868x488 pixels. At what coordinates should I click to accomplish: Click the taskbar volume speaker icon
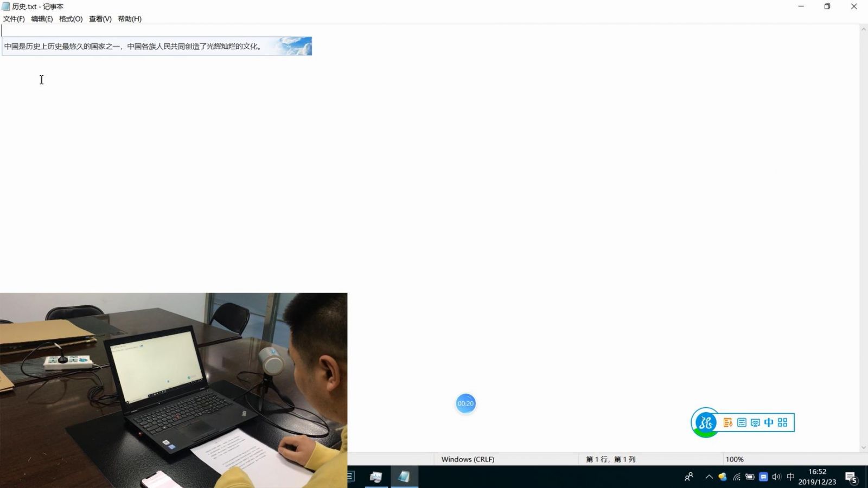pyautogui.click(x=776, y=477)
